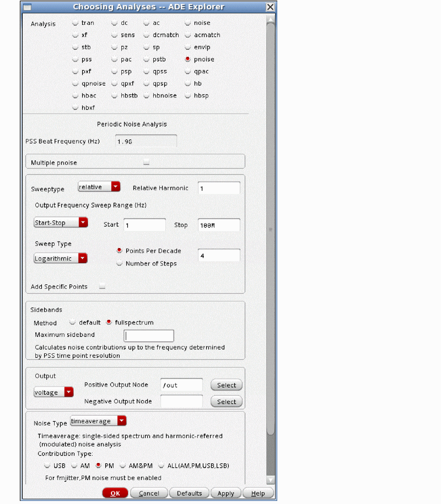Select the hbxf analysis option
This screenshot has height=504, width=441.
[75, 108]
